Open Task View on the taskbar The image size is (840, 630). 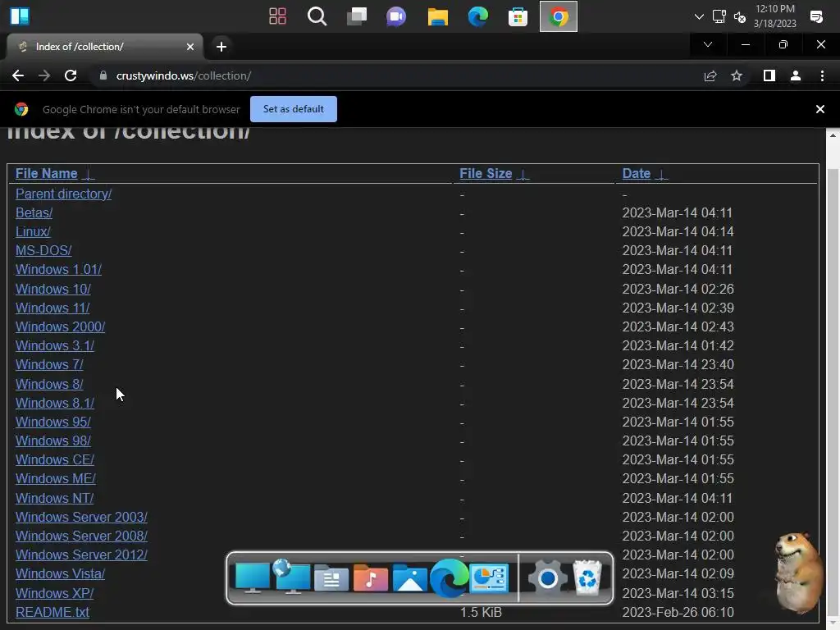(x=357, y=16)
